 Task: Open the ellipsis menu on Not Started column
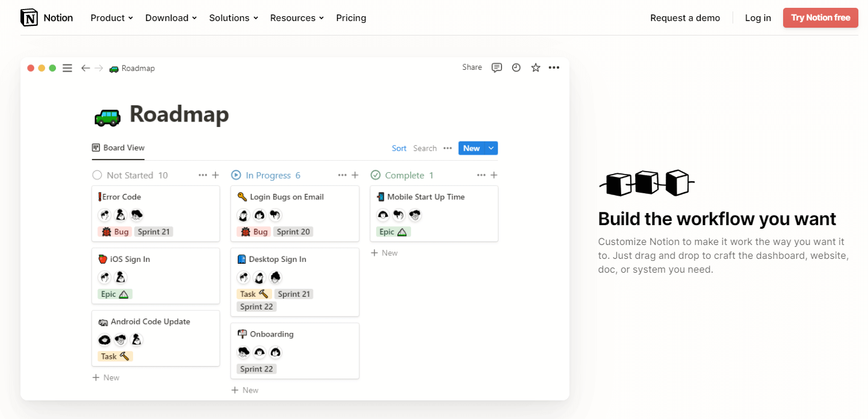tap(203, 175)
